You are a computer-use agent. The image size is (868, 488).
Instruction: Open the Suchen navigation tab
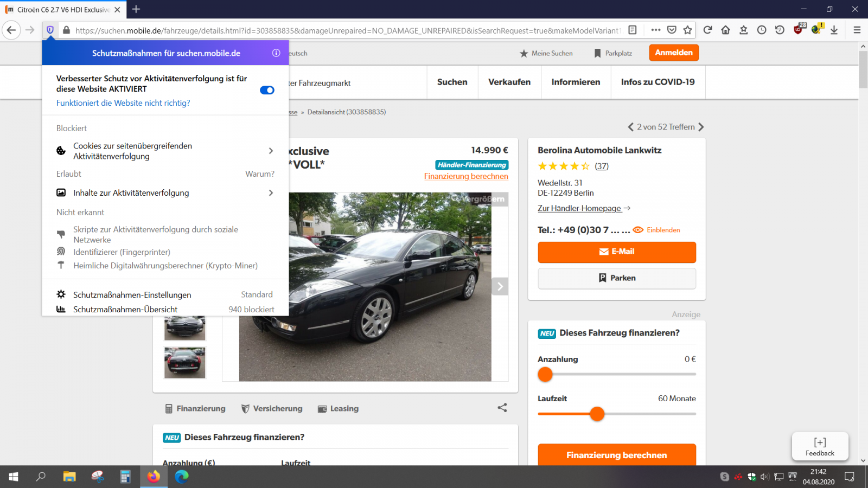click(x=452, y=82)
